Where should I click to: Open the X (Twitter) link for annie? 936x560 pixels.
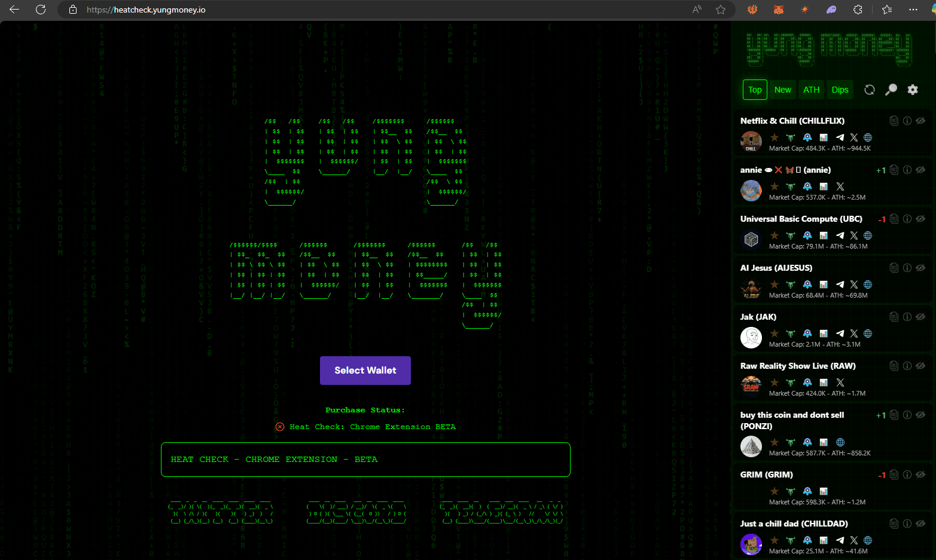(840, 186)
